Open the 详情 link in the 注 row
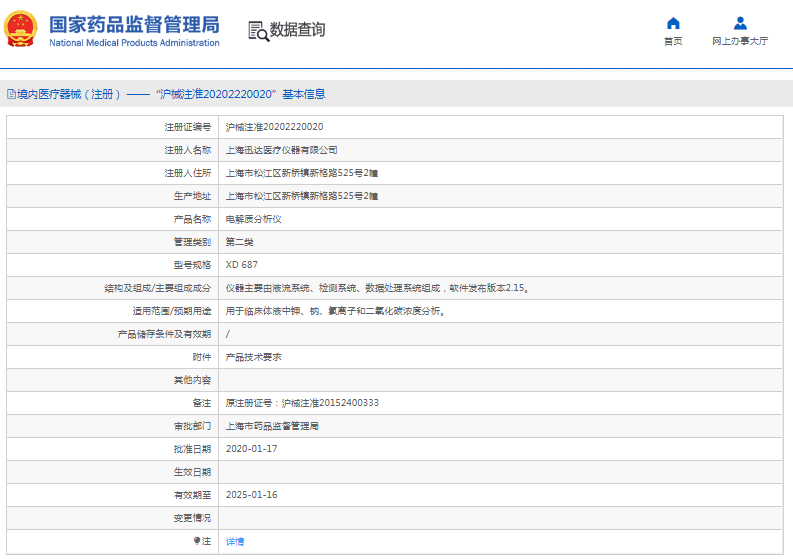This screenshot has height=559, width=793. coord(235,541)
